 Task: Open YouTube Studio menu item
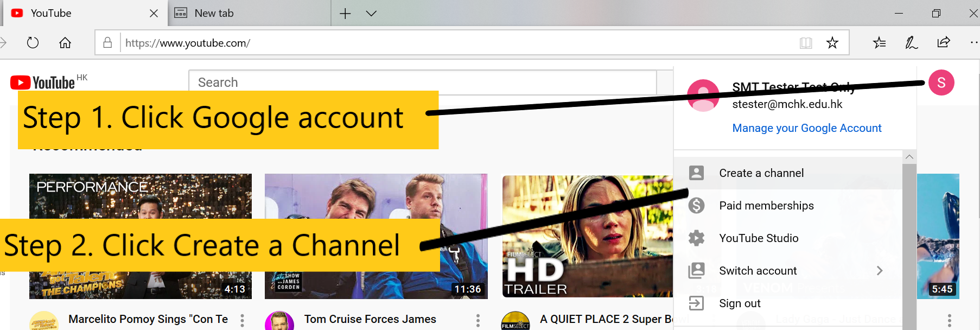[788, 238]
